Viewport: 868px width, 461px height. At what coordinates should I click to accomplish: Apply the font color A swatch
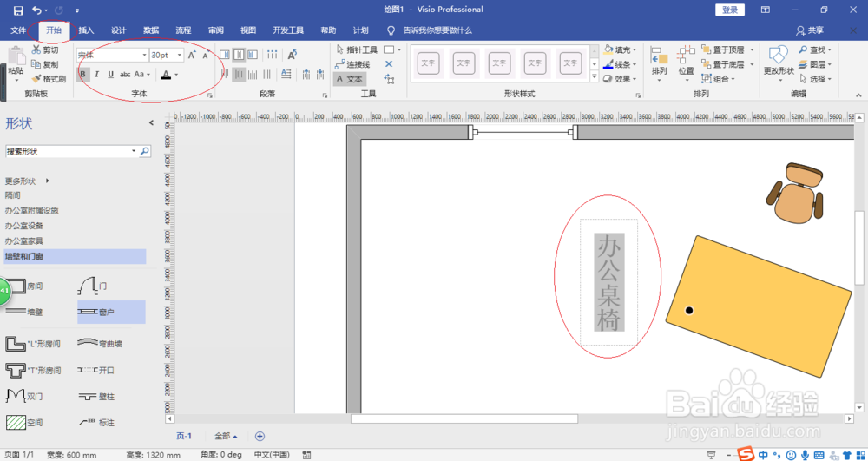[165, 74]
